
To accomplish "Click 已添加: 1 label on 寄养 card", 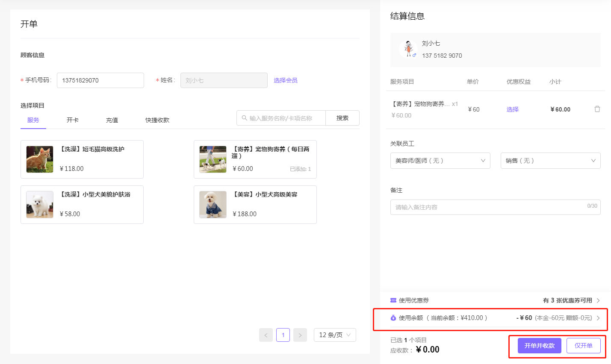I will 301,169.
